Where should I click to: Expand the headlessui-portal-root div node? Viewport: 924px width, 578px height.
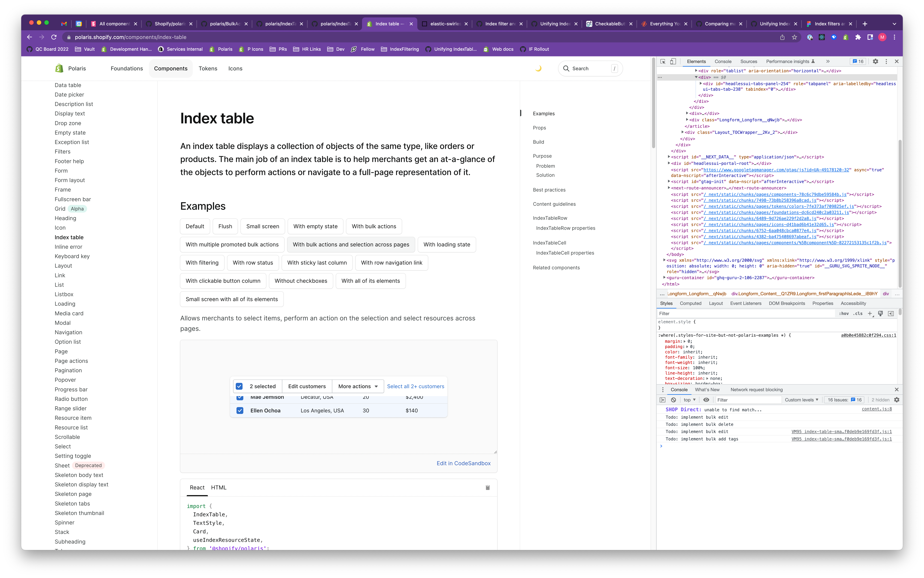[x=669, y=163]
